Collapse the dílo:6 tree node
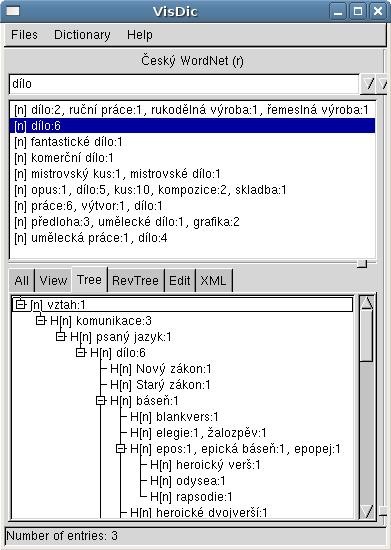 point(81,353)
